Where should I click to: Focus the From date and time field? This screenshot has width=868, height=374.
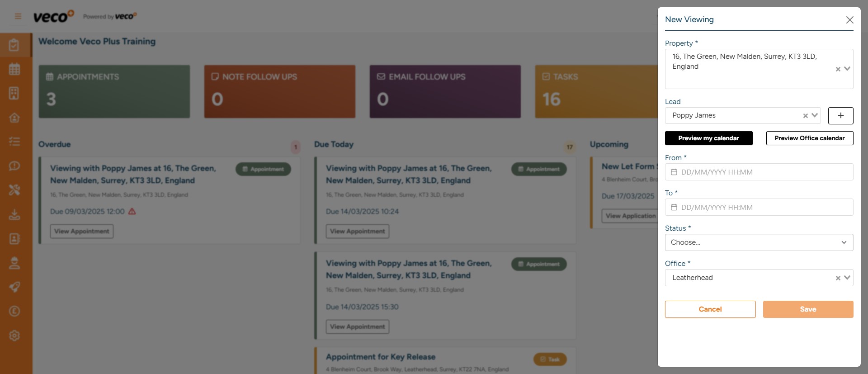coord(759,172)
